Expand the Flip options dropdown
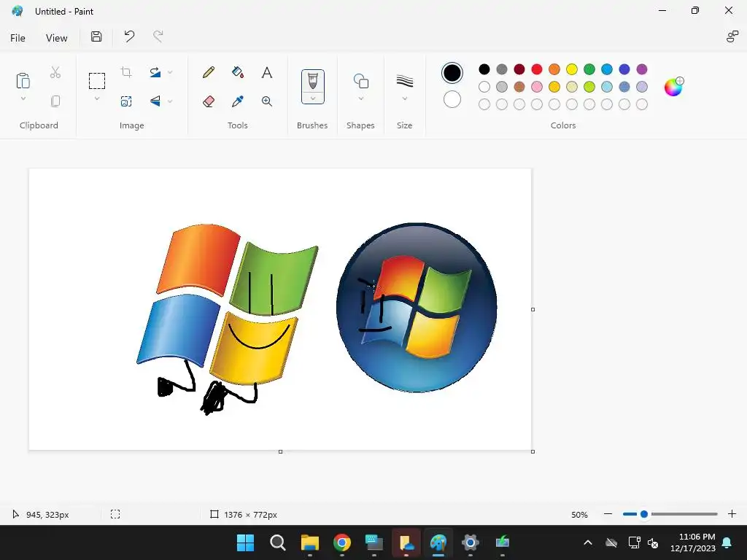The image size is (747, 560). [170, 101]
